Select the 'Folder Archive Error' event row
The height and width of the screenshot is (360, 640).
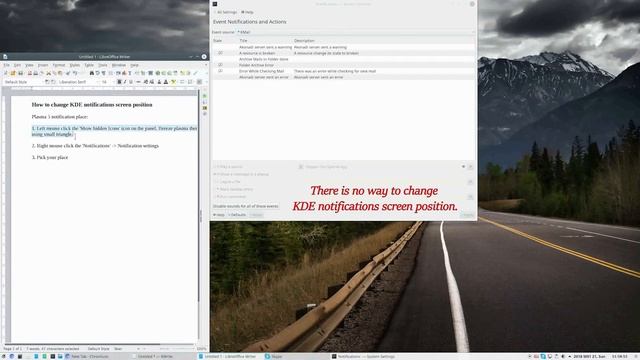point(343,65)
